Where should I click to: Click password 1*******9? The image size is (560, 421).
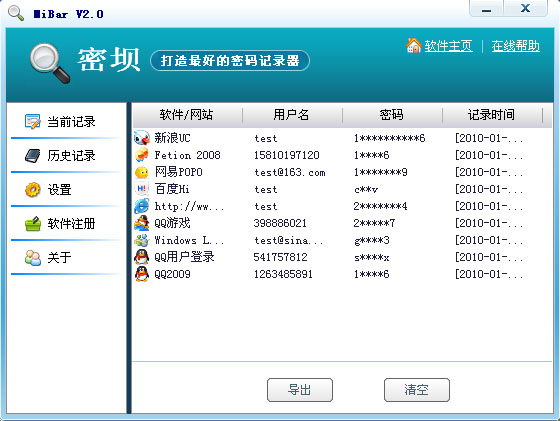click(x=380, y=172)
